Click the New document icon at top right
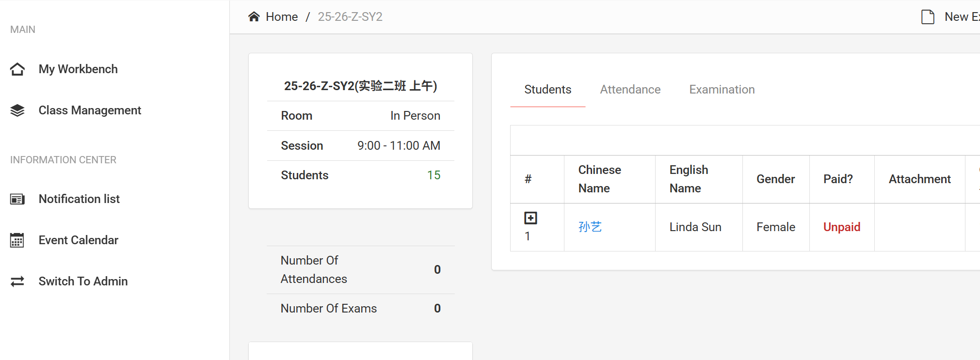 927,17
